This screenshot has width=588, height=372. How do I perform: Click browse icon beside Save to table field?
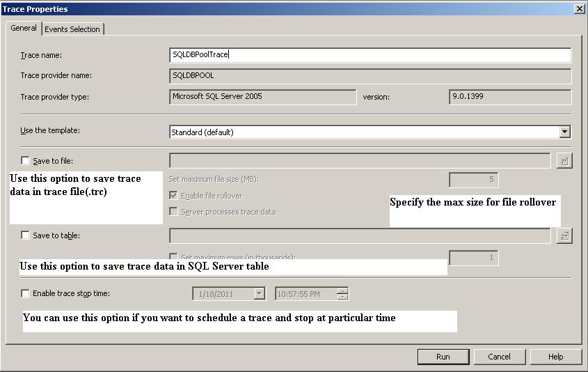click(564, 235)
